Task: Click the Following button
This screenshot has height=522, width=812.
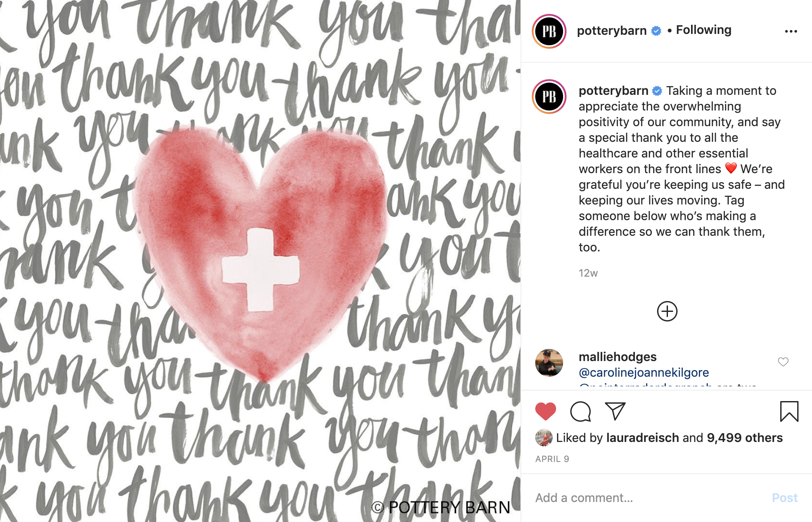Action: [x=704, y=30]
